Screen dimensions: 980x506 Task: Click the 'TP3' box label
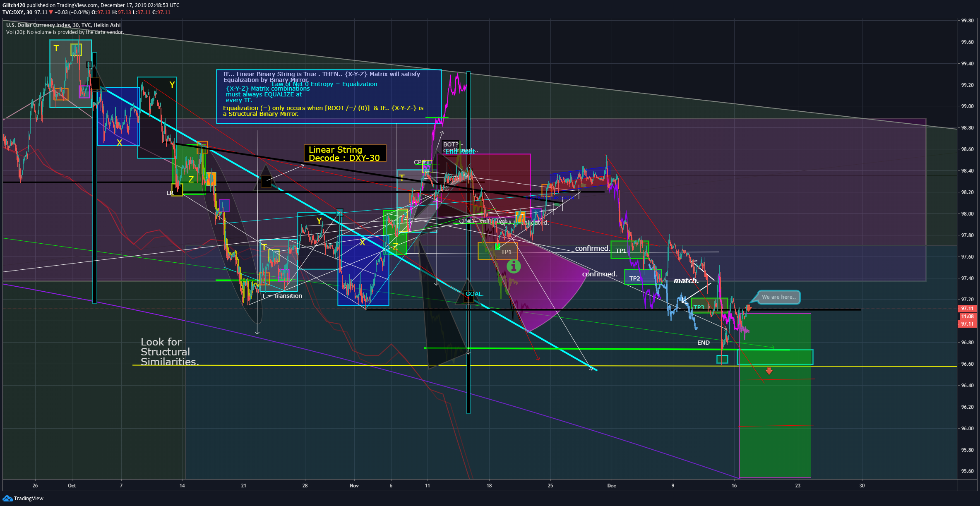pyautogui.click(x=699, y=307)
